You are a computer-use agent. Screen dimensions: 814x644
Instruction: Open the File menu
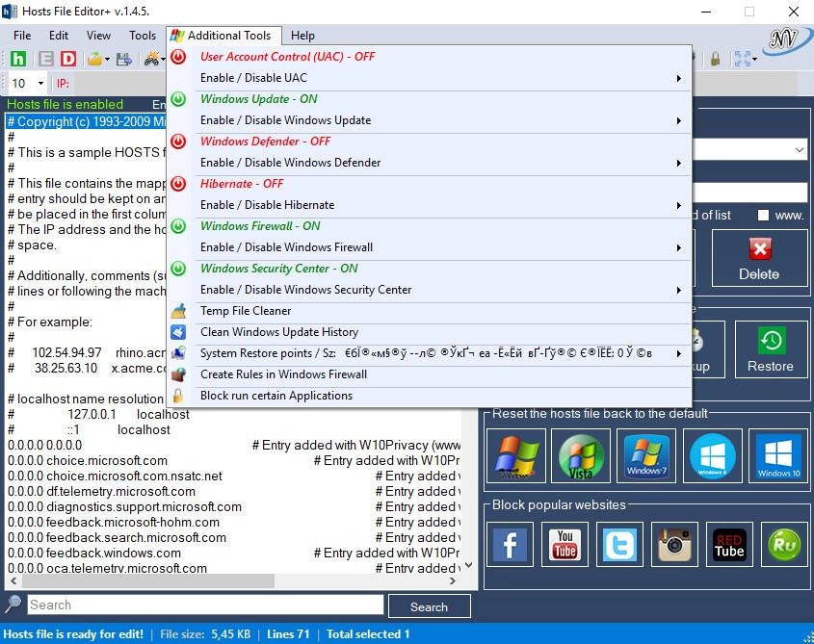[22, 36]
